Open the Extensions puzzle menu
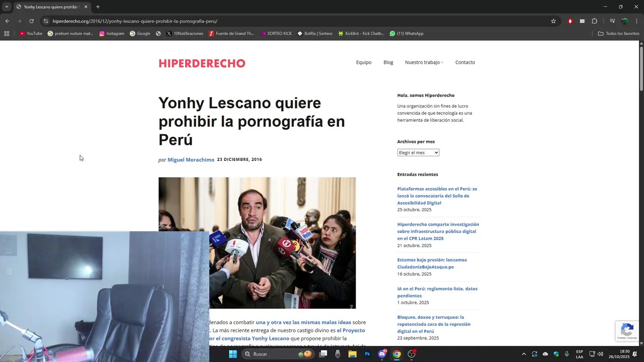644x362 pixels. pyautogui.click(x=594, y=21)
